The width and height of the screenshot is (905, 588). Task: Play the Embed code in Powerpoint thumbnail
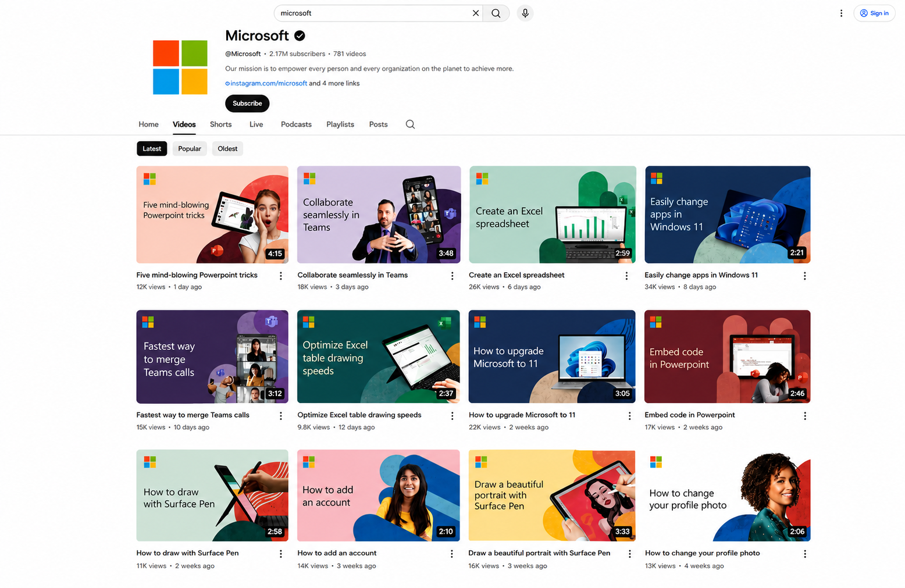pos(728,357)
